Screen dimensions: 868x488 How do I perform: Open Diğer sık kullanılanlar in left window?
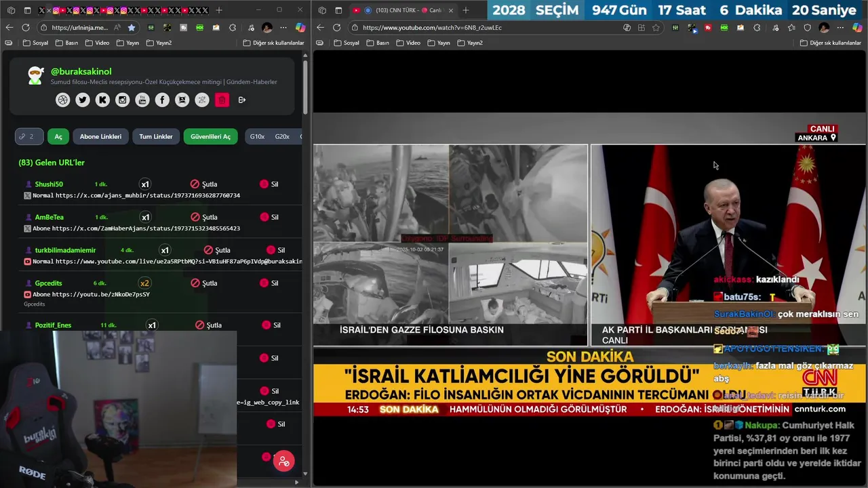pyautogui.click(x=273, y=43)
